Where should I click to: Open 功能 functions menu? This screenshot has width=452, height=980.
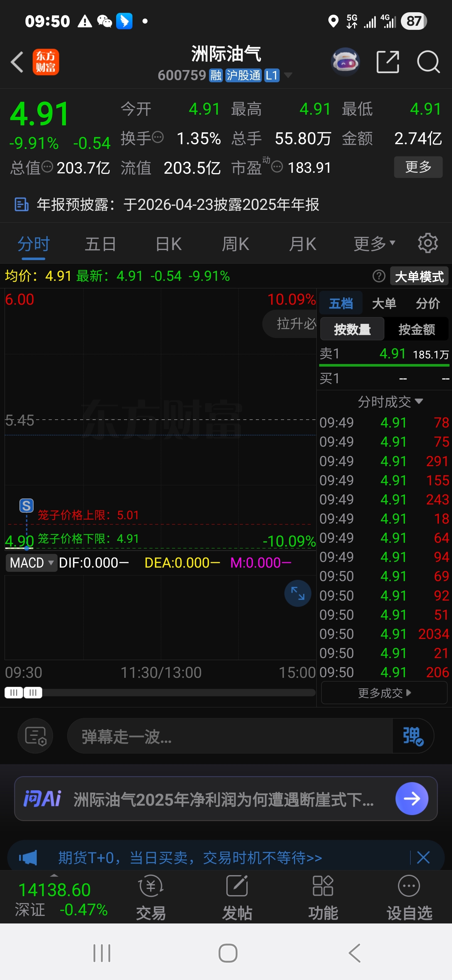323,897
